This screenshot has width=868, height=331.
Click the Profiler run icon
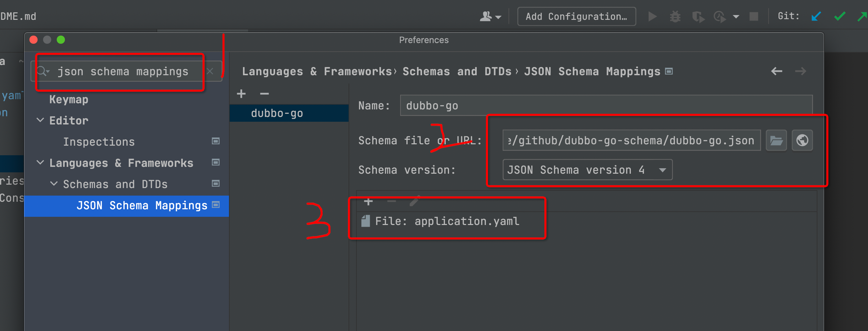click(x=720, y=17)
